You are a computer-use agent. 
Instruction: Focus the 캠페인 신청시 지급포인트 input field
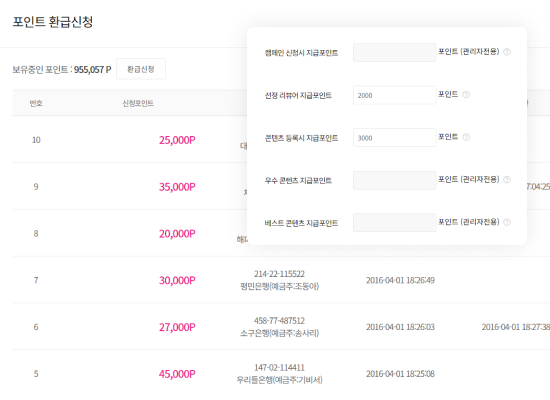(395, 52)
